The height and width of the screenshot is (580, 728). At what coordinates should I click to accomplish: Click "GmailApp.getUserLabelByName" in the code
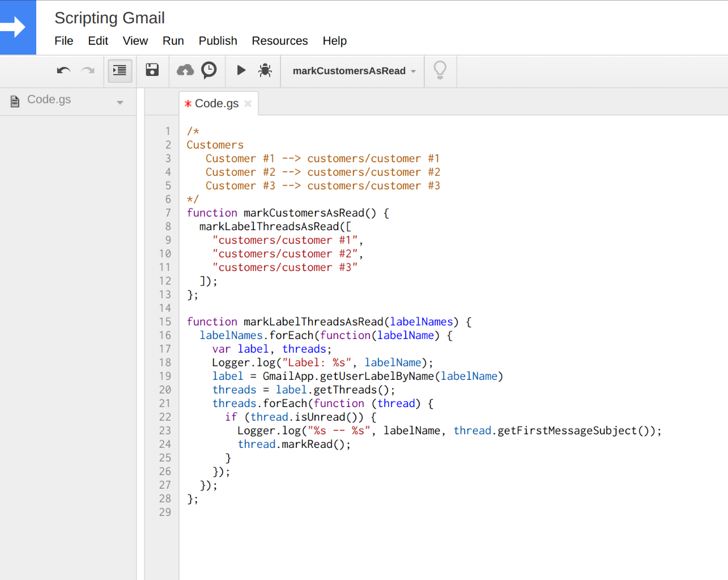[348, 376]
